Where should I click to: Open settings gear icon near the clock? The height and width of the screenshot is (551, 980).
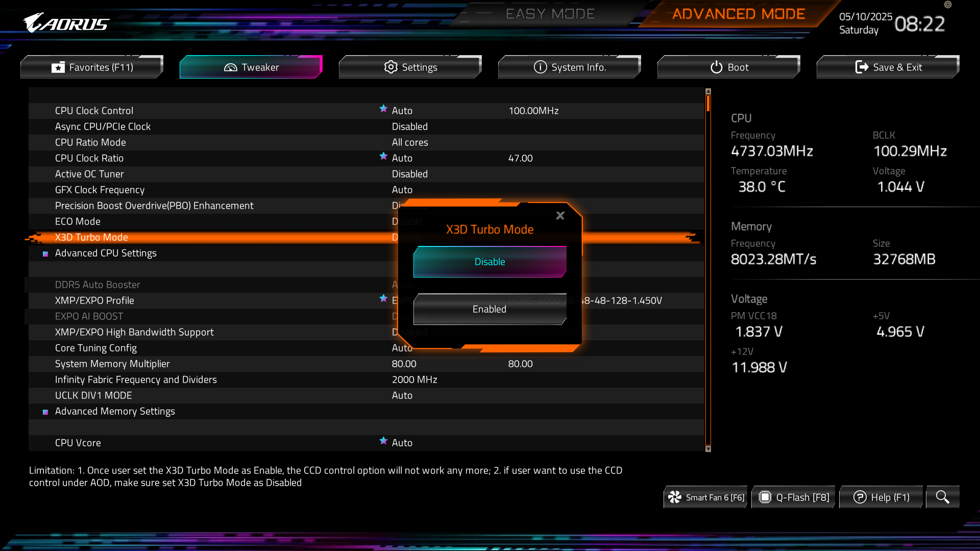coord(948,5)
